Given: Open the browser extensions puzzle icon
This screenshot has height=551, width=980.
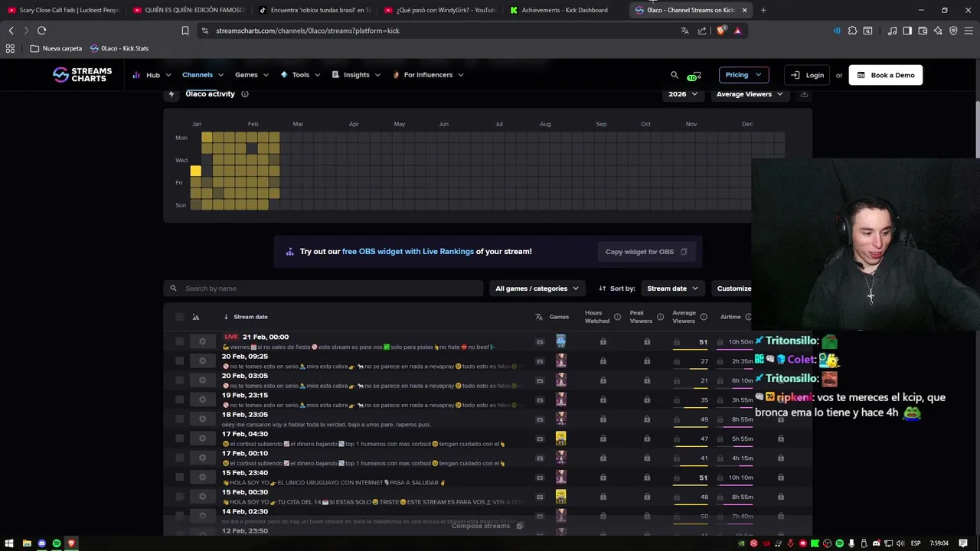Looking at the screenshot, I should [852, 31].
